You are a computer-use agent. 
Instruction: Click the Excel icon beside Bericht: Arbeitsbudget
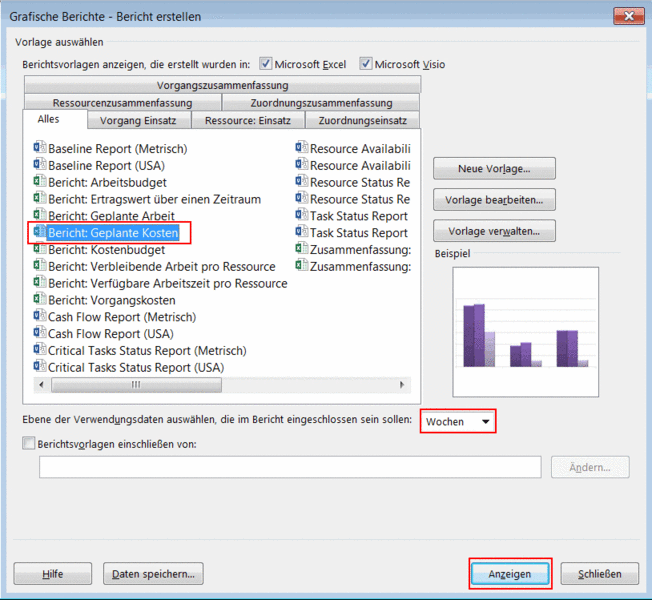click(x=40, y=182)
